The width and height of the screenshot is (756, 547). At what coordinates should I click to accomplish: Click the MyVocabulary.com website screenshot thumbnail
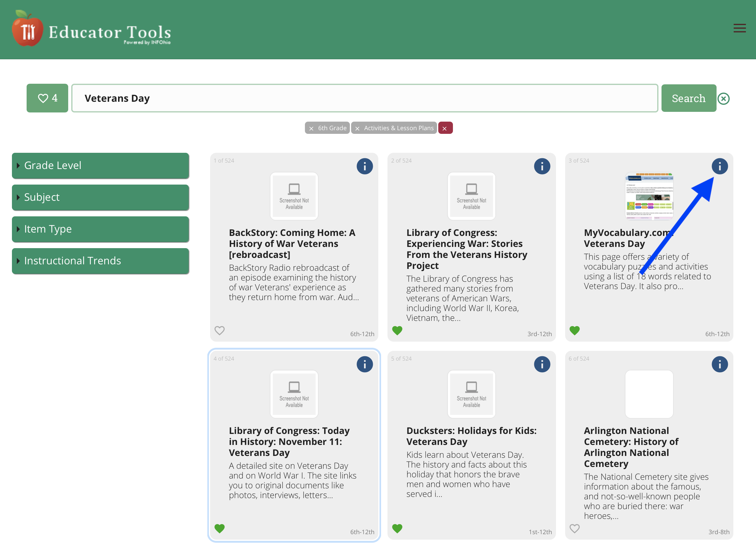click(x=649, y=196)
